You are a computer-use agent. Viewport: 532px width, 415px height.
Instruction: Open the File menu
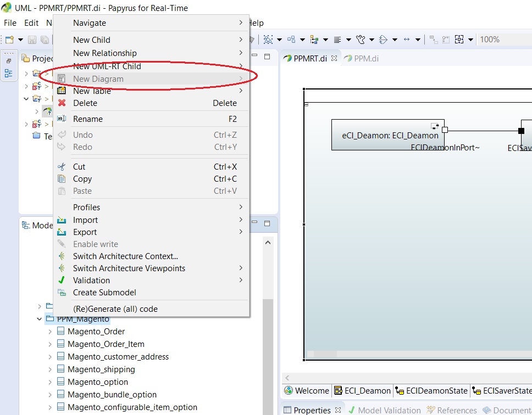[x=10, y=23]
